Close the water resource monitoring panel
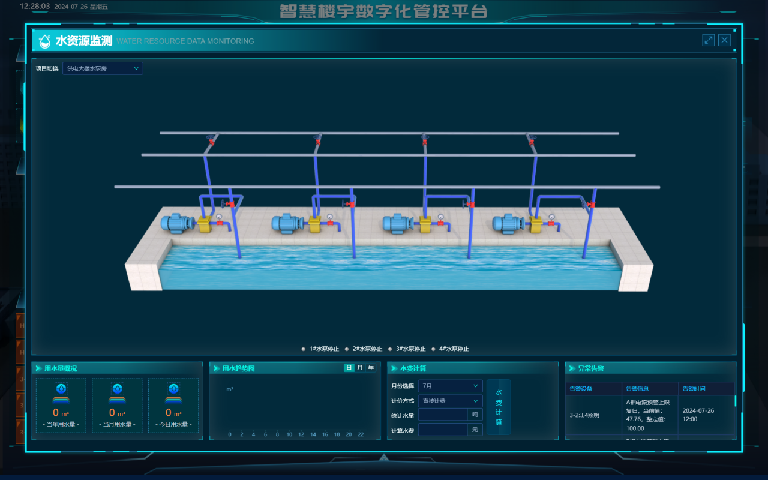 tap(725, 40)
